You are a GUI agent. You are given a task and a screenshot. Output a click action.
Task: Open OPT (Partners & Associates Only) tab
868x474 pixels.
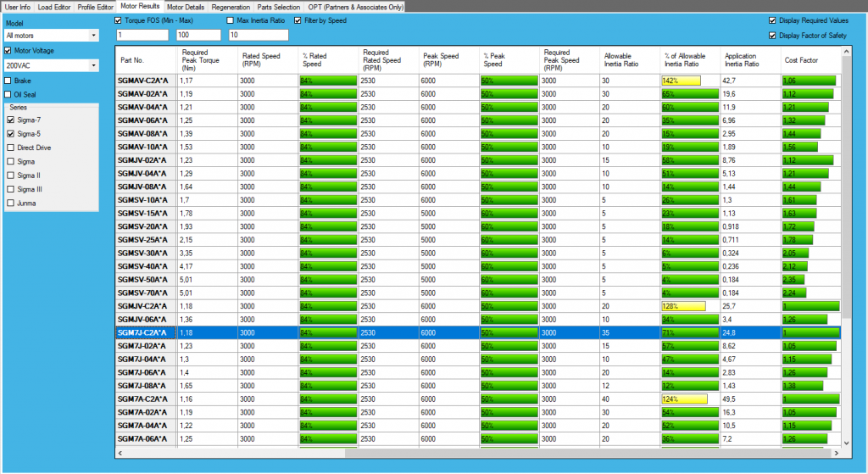(x=355, y=7)
